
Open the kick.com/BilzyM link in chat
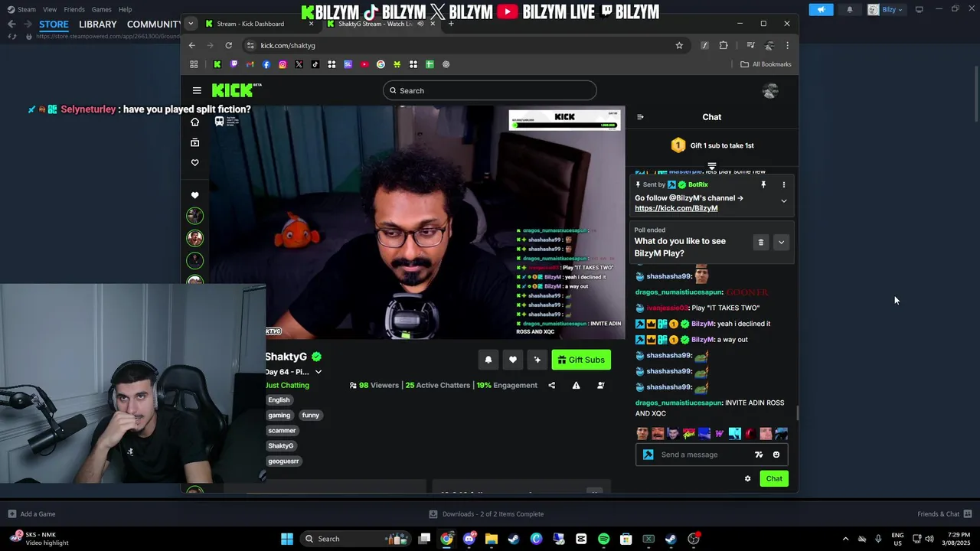tap(676, 208)
